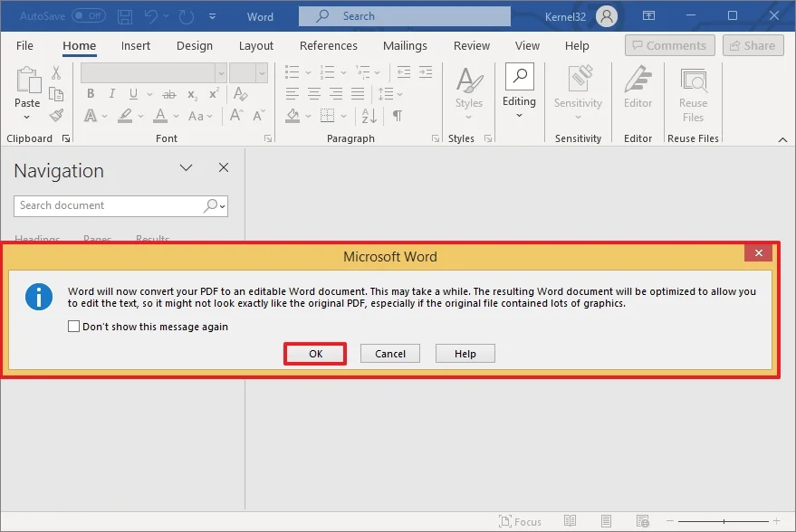Apply Underline formatting
Screen dimensions: 796x532
point(133,94)
